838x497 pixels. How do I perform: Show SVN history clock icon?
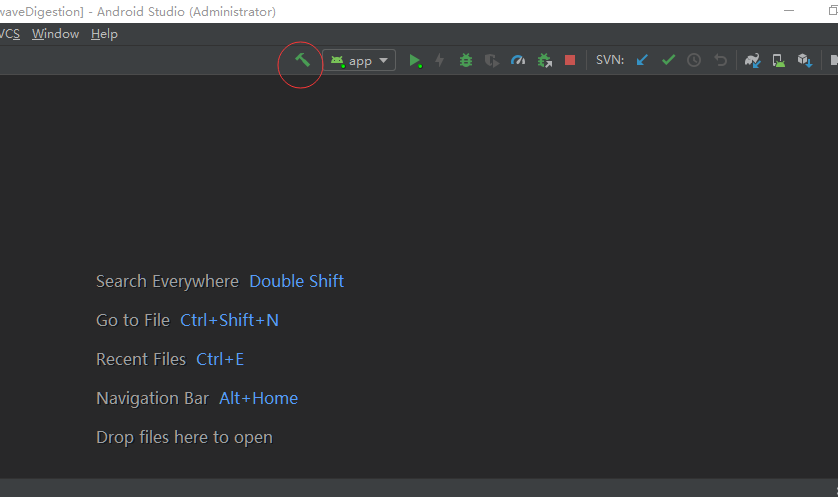coord(694,60)
